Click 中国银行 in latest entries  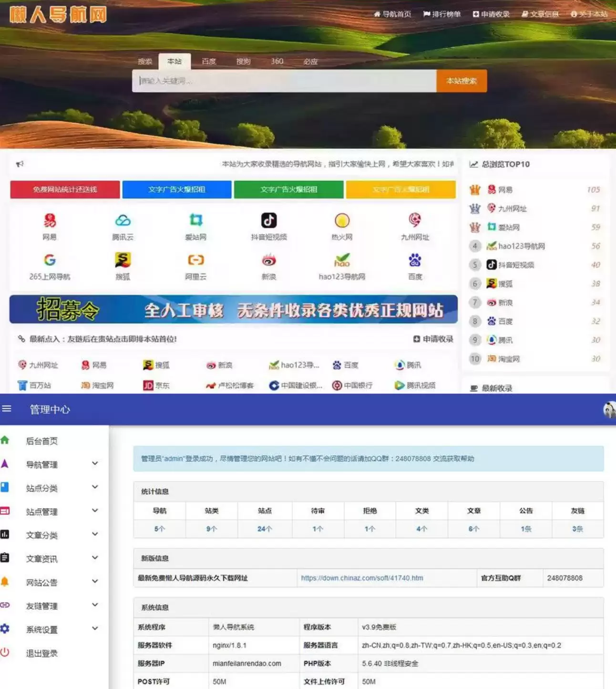coord(352,386)
